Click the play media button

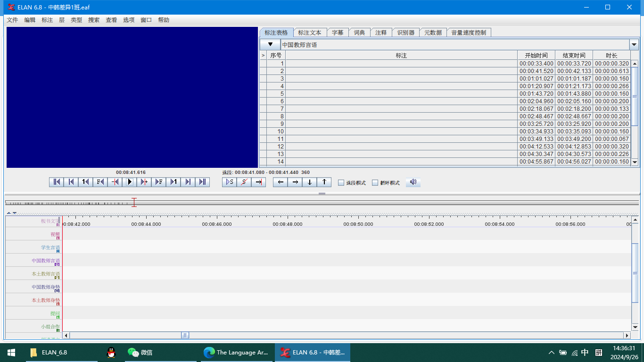point(130,182)
